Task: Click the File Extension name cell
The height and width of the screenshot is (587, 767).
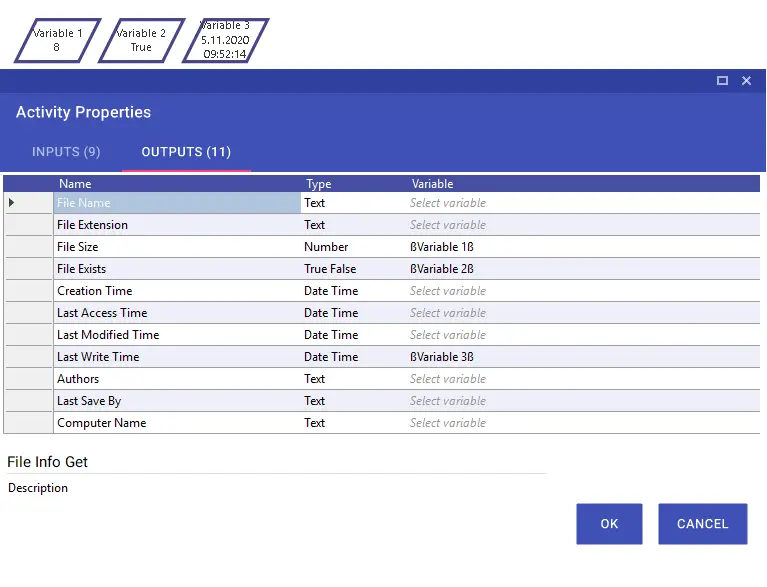Action: (177, 225)
